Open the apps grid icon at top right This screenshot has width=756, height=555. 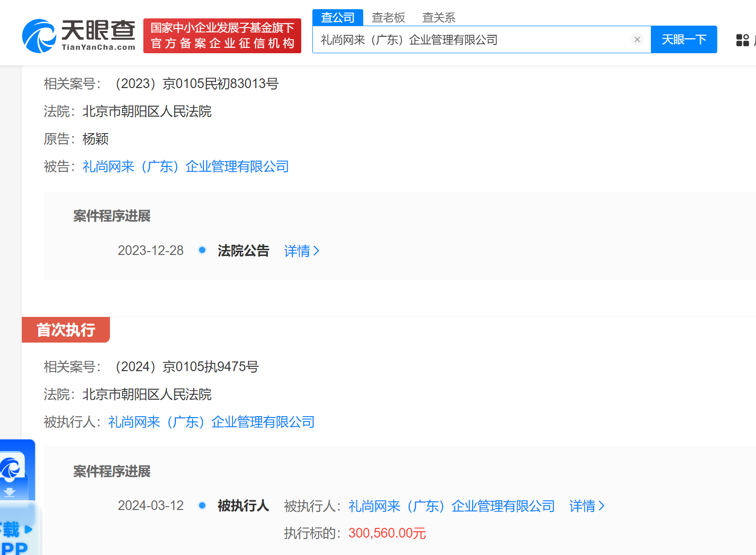(x=742, y=40)
